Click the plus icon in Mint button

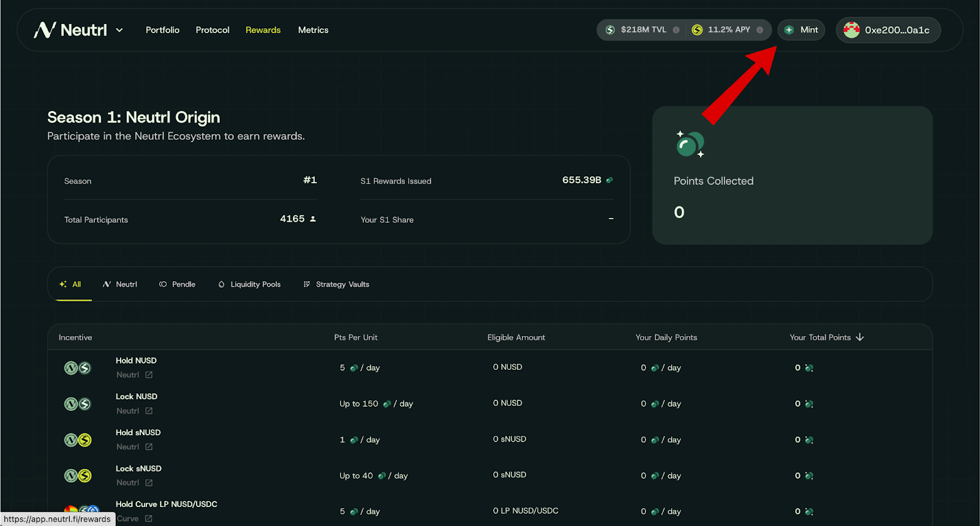pyautogui.click(x=789, y=30)
